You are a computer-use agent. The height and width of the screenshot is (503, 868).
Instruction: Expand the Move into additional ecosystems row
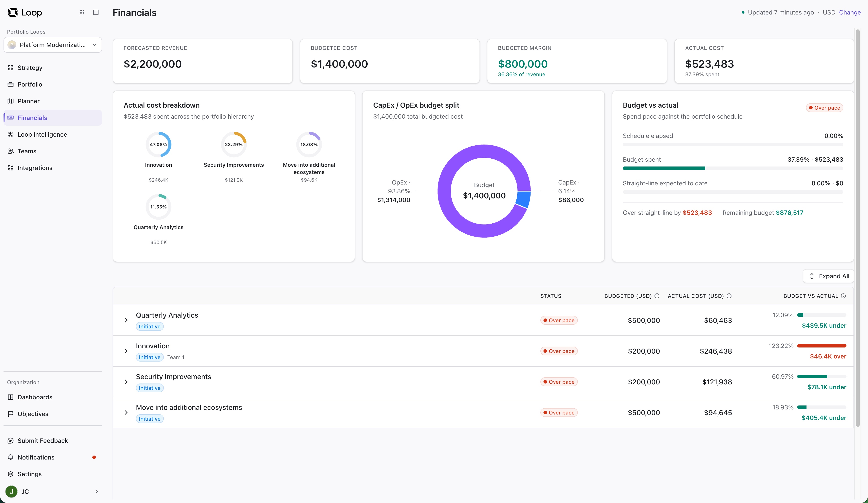coord(126,413)
